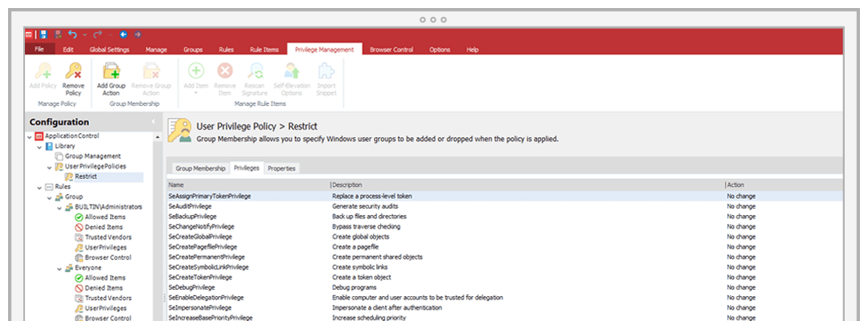
Task: Switch to the Properties tab
Action: pyautogui.click(x=282, y=169)
